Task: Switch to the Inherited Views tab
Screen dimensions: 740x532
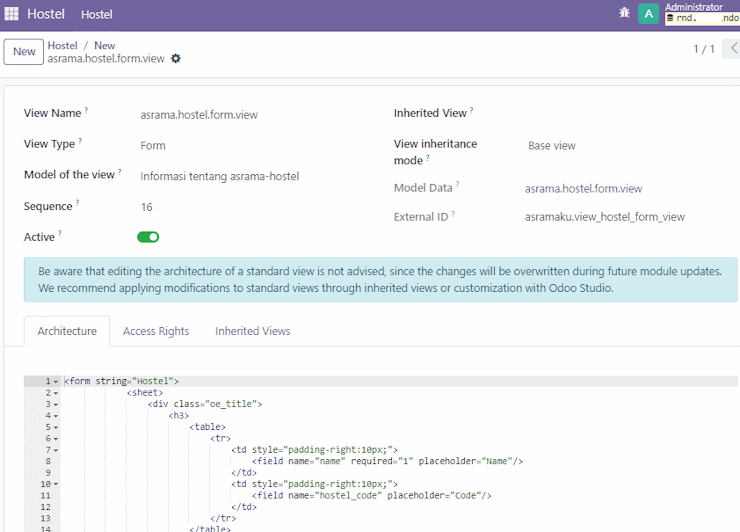Action: (252, 331)
